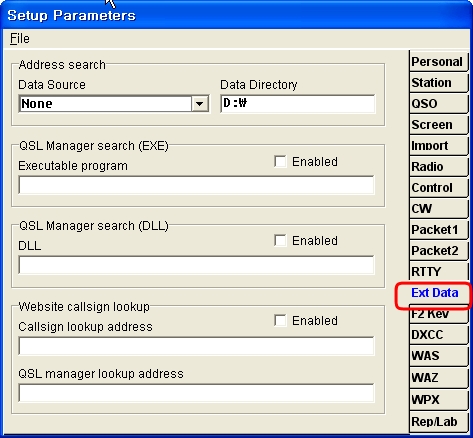Screen dimensions: 473x438
Task: Enable QSL Manager search (EXE) checkbox
Action: (280, 162)
